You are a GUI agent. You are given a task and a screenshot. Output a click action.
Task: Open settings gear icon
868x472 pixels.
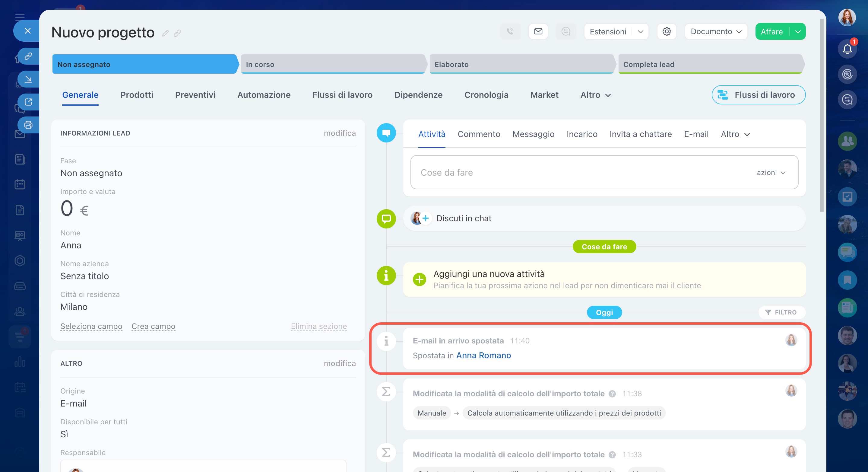pyautogui.click(x=667, y=31)
